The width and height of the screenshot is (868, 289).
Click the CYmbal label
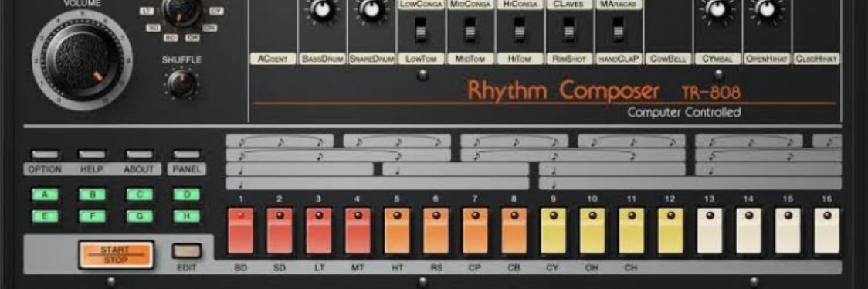pyautogui.click(x=717, y=59)
